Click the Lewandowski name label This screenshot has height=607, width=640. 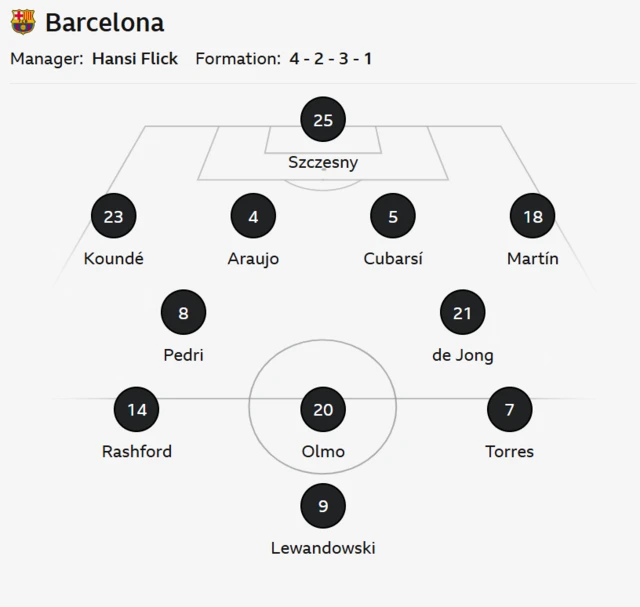pos(323,548)
